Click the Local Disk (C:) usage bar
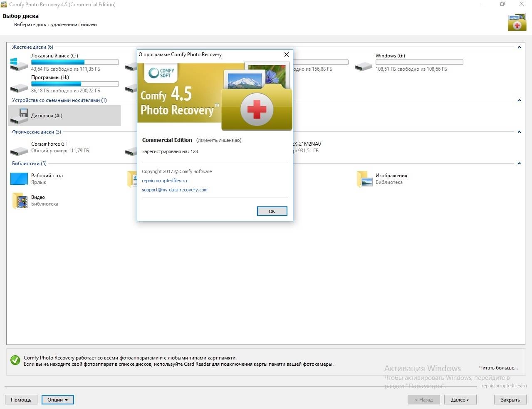Screen dimensions: 532x409 click(x=75, y=62)
